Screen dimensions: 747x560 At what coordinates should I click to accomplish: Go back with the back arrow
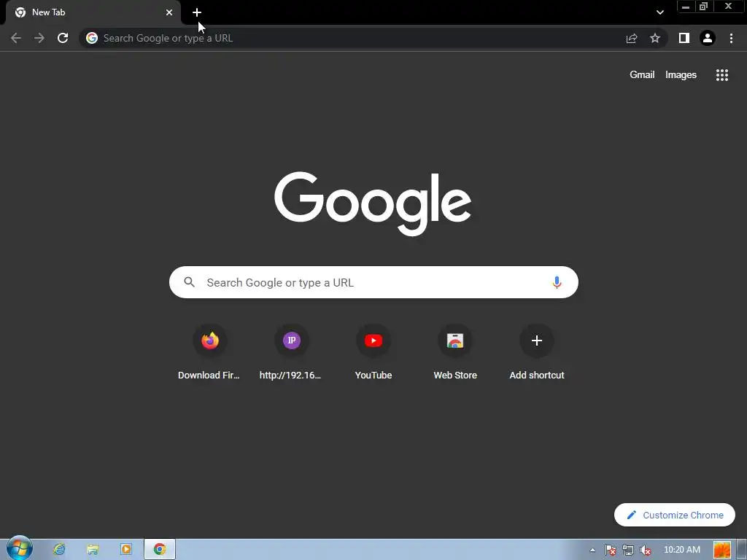pyautogui.click(x=16, y=38)
